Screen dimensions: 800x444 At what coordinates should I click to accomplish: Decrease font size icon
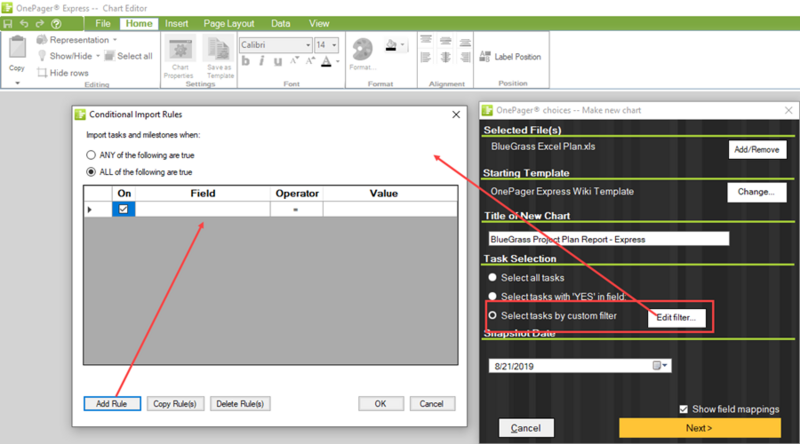coord(294,61)
